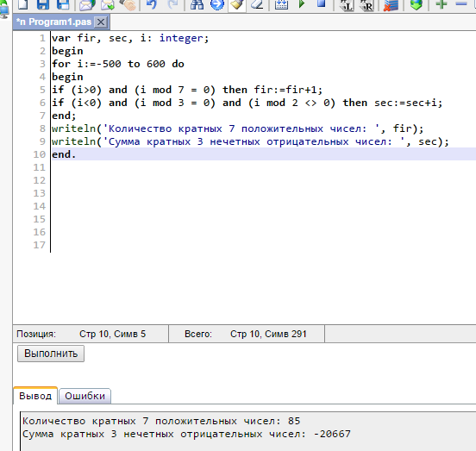Click the green shield download icon
476x451 pixels.
pyautogui.click(x=416, y=4)
